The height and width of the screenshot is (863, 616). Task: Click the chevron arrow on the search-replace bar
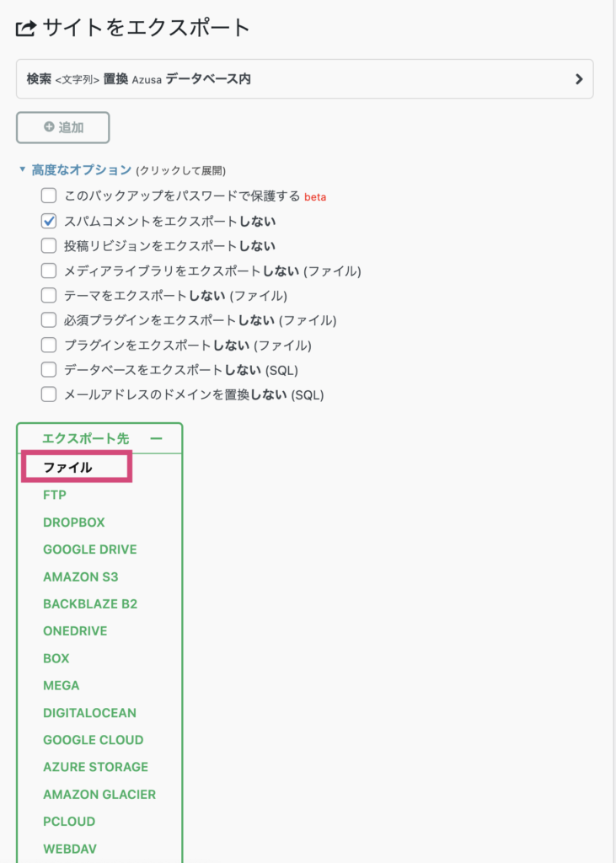[579, 79]
